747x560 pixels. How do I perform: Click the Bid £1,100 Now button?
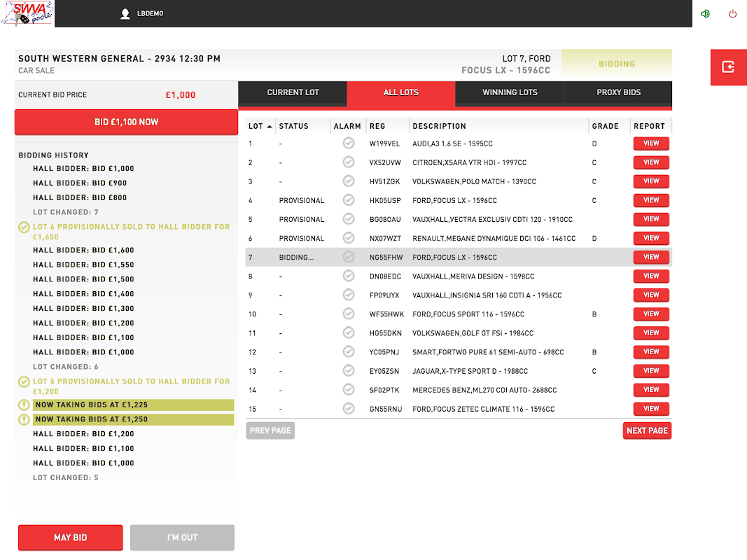[x=126, y=122]
